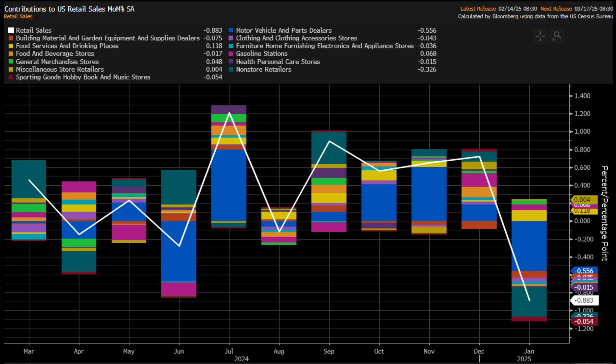Click the yellow 0.118 axis tag

click(x=583, y=211)
